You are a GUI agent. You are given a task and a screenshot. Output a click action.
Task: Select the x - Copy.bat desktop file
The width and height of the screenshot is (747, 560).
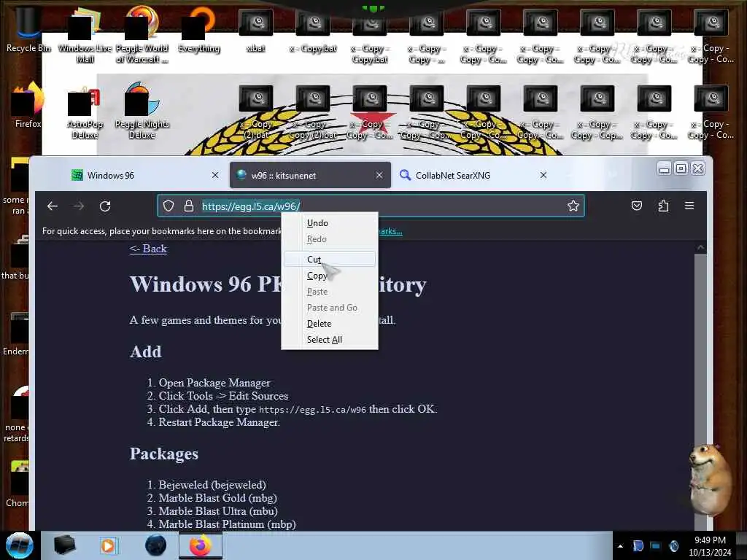click(313, 29)
